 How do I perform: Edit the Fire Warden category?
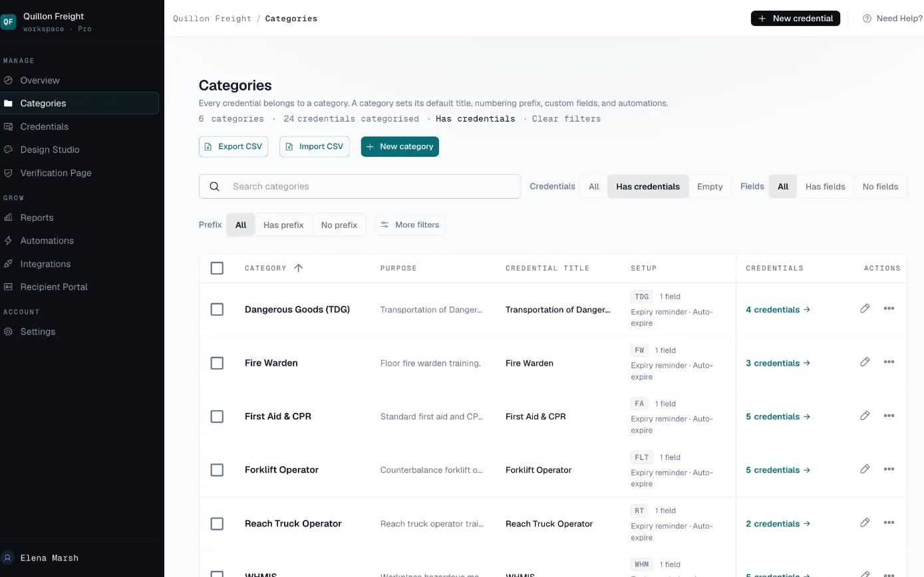click(x=865, y=362)
